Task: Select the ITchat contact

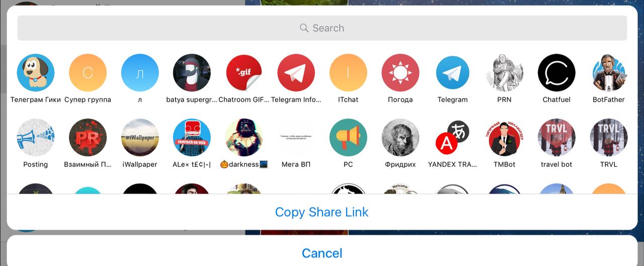Action: pyautogui.click(x=348, y=73)
